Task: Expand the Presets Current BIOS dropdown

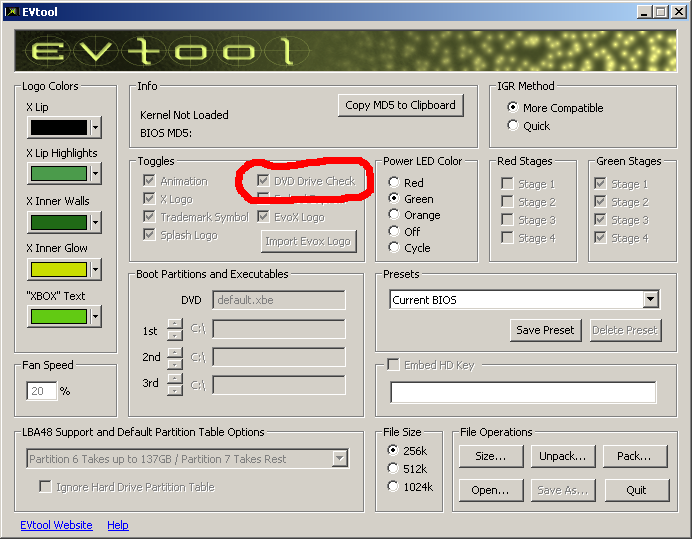Action: point(650,299)
